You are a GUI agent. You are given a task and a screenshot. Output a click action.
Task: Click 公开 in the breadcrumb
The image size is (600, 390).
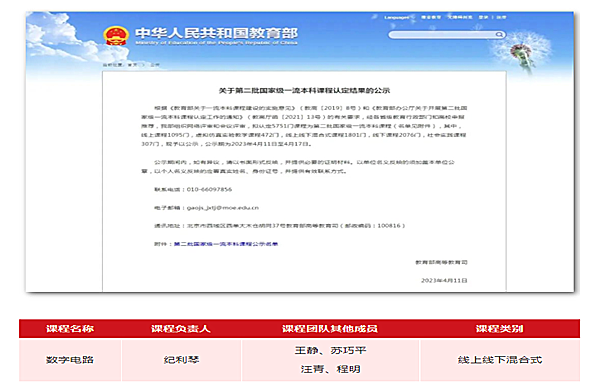(155, 65)
